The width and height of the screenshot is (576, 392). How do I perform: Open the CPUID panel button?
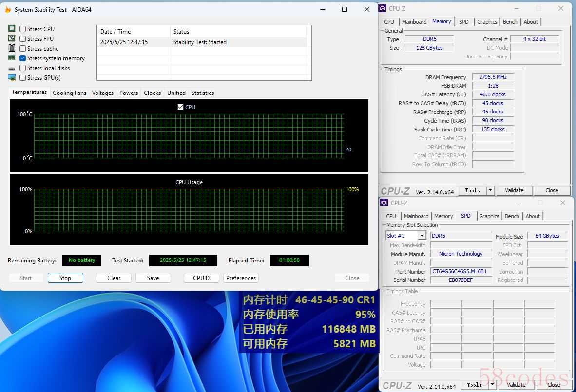pyautogui.click(x=201, y=278)
